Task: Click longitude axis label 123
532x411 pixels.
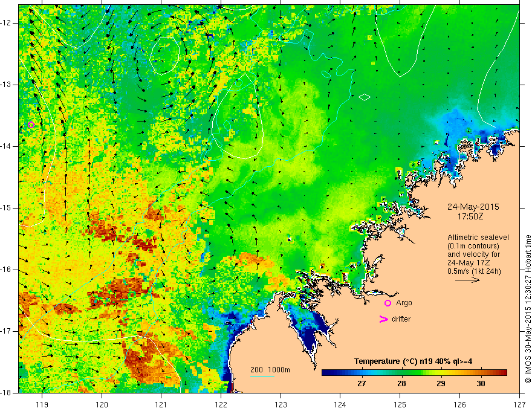Action: coord(281,404)
